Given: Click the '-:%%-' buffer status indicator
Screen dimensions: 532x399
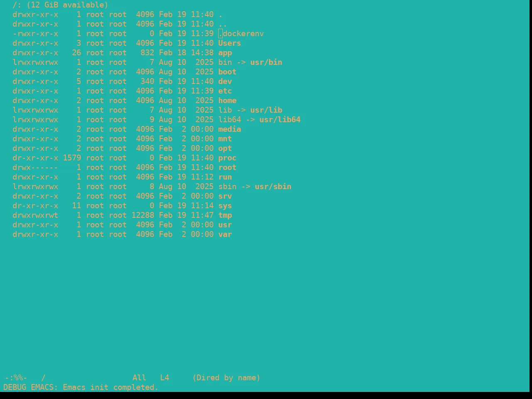Looking at the screenshot, I should click(16, 378).
